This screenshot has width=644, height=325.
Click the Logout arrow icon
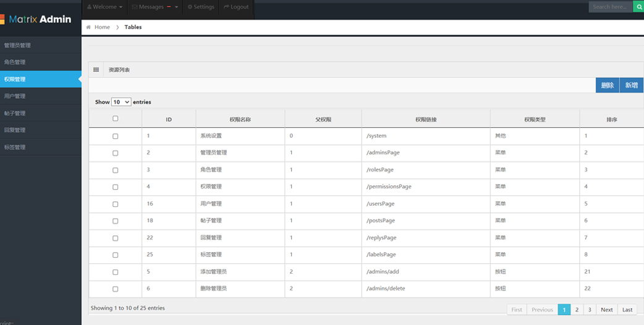coord(226,7)
